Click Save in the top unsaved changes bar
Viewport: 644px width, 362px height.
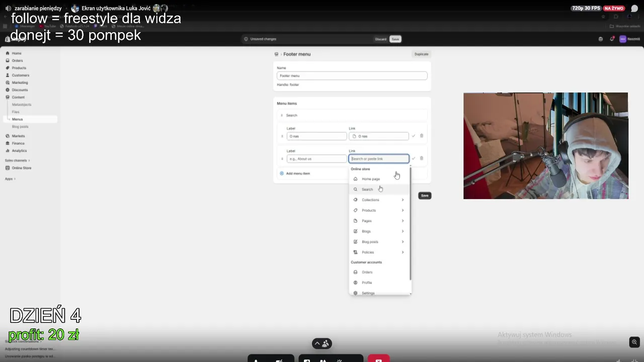(395, 39)
